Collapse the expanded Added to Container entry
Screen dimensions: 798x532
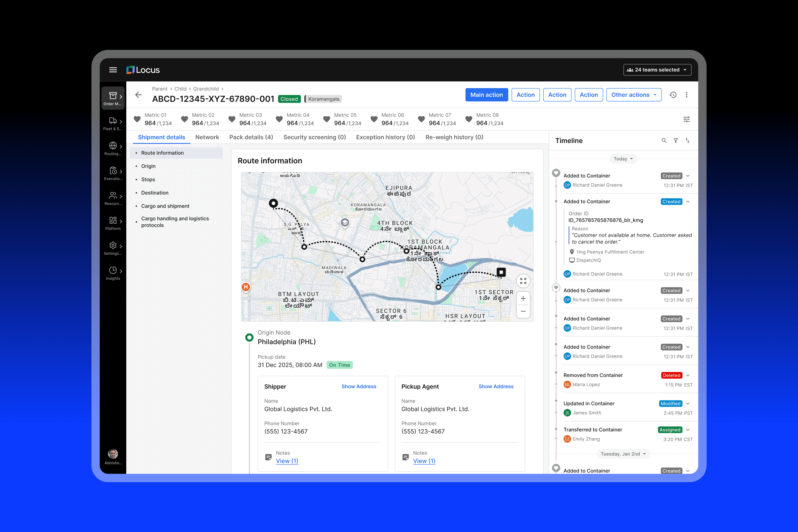click(x=688, y=201)
